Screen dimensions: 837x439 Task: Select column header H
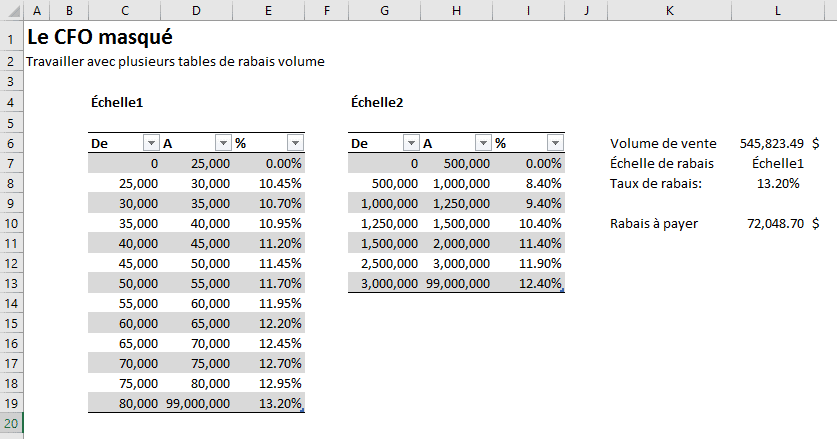coord(456,11)
